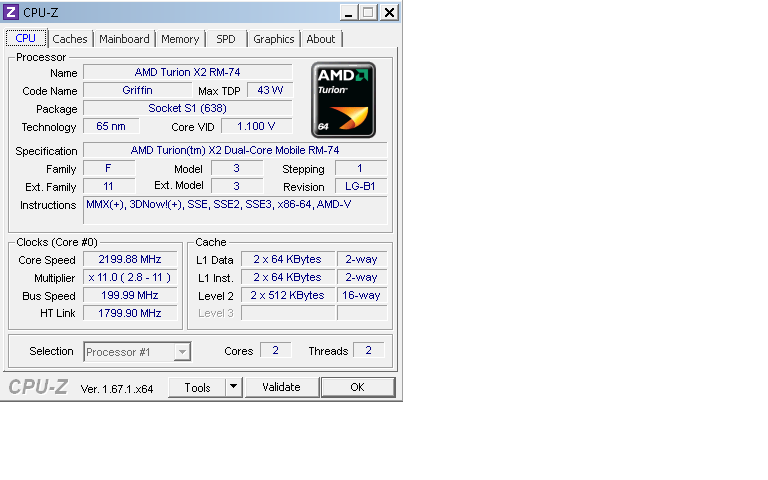Click the Tools button
This screenshot has height=480, width=768.
coord(197,387)
